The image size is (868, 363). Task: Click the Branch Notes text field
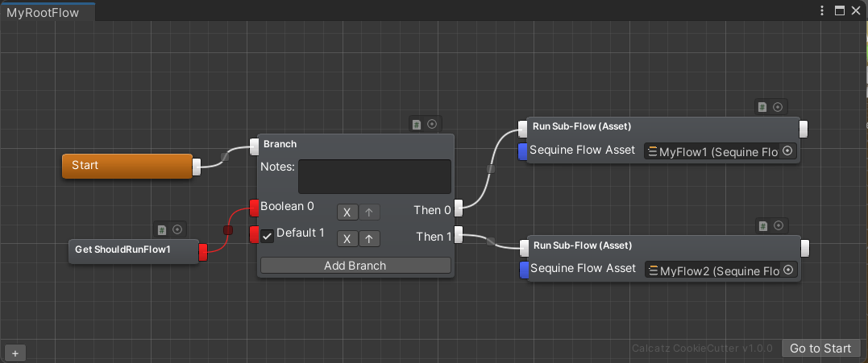coord(375,176)
